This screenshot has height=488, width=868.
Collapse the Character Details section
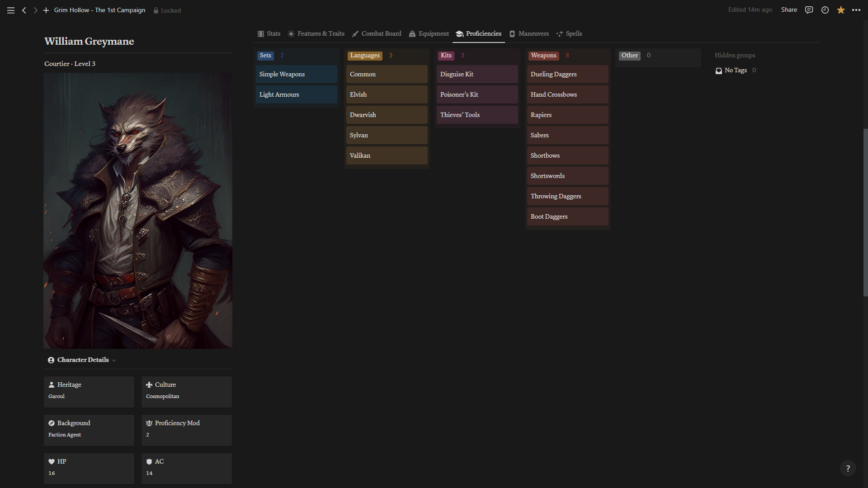114,360
